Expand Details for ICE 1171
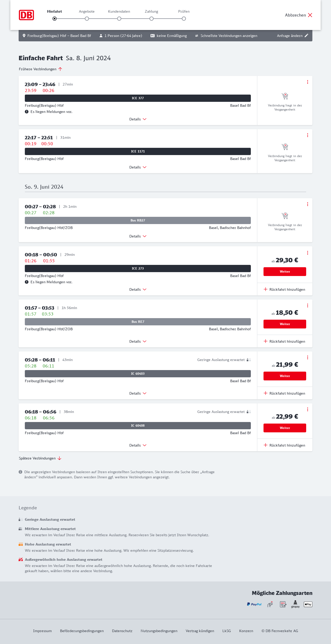331x644 pixels. (x=138, y=167)
